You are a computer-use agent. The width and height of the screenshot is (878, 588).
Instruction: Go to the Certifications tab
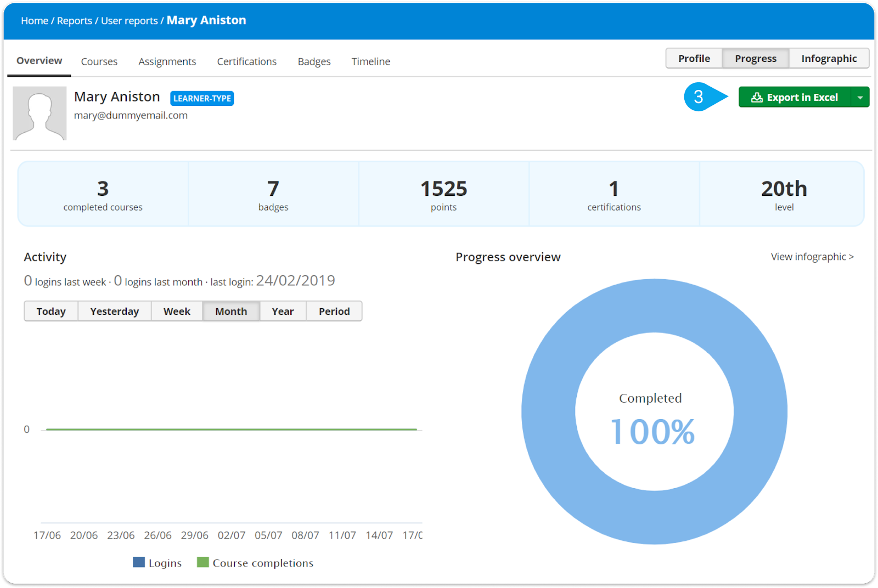[x=247, y=61]
